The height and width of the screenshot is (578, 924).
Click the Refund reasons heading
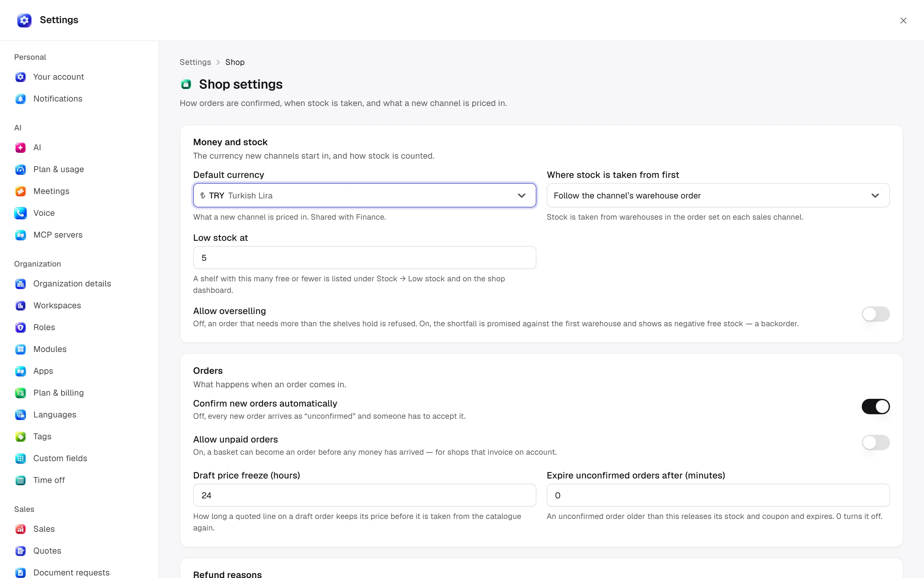pos(227,574)
